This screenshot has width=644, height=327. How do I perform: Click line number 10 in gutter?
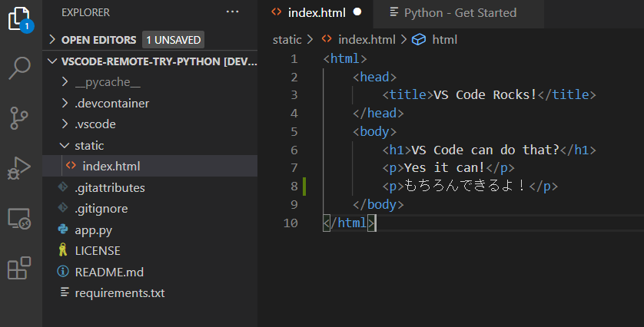click(290, 223)
